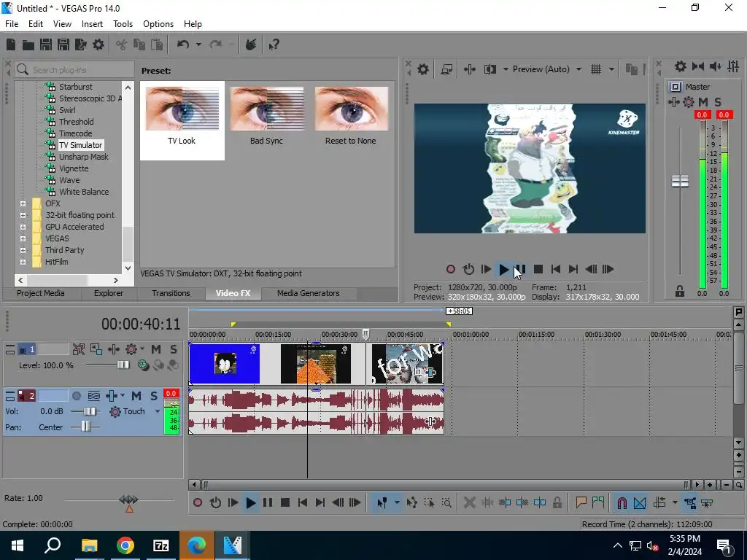
Task: Click the Undo arrow icon
Action: coord(183,44)
